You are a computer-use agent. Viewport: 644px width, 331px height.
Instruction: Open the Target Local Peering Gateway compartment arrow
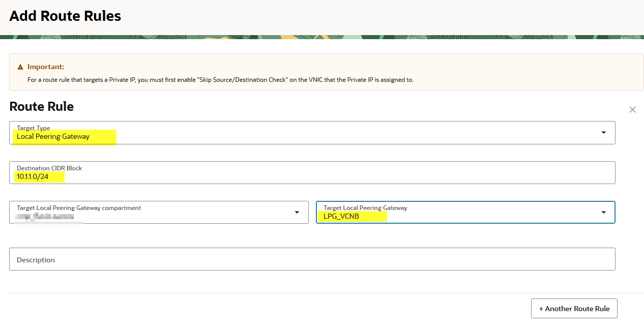click(297, 213)
